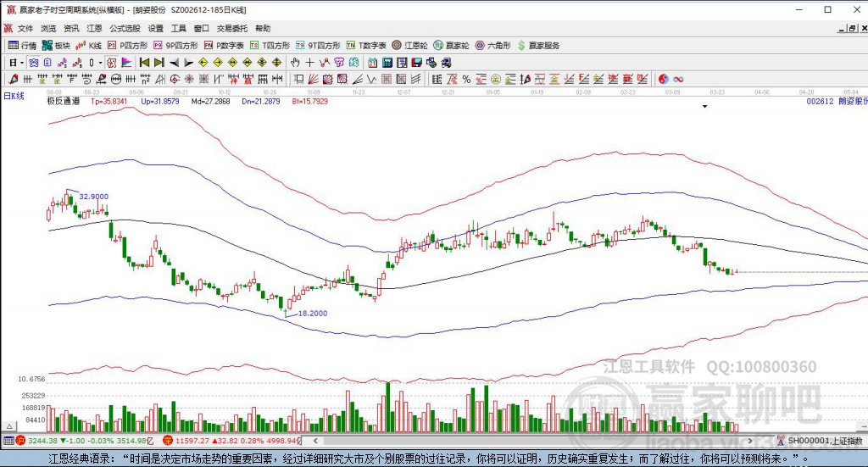This screenshot has width=868, height=467.
Task: Select the crosshair cursor tool
Action: point(309,63)
